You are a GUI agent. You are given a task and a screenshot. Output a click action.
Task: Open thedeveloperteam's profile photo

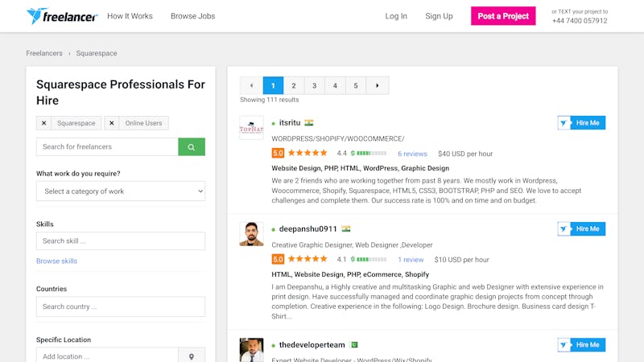pos(251,350)
